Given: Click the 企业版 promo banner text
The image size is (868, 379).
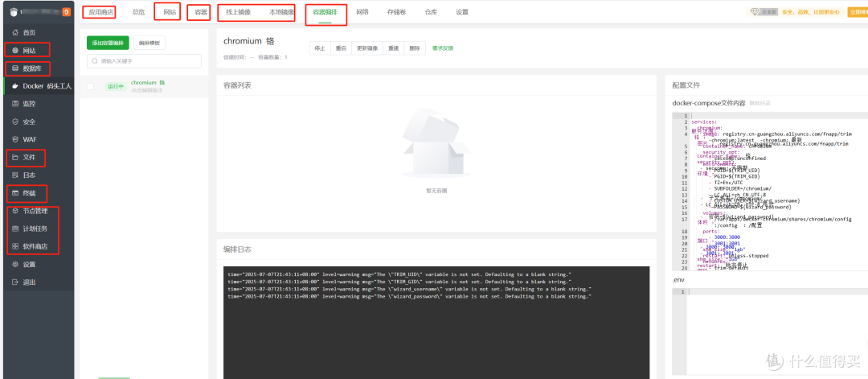Looking at the screenshot, I should click(x=810, y=11).
